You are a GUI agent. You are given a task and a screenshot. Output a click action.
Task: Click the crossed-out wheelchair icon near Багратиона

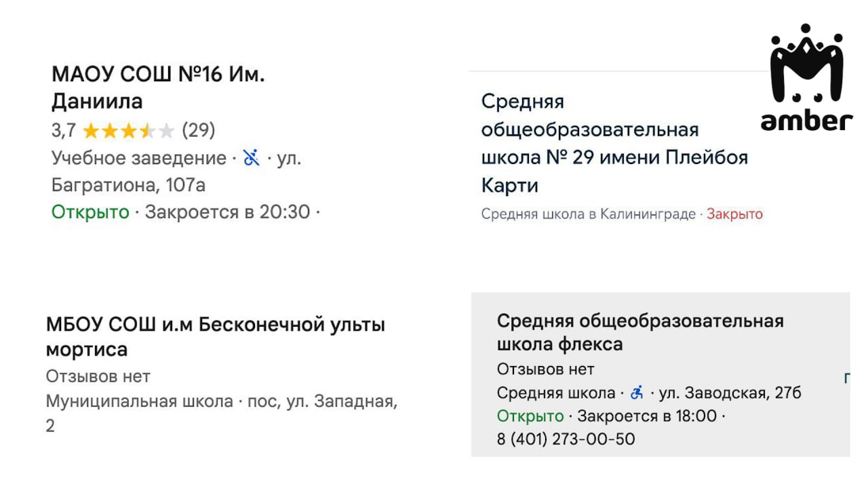pyautogui.click(x=252, y=159)
